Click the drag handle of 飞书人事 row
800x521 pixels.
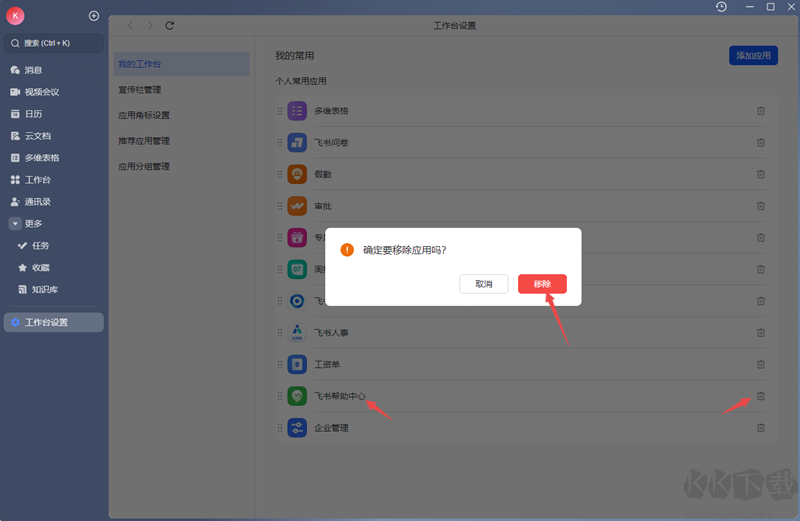coord(280,333)
